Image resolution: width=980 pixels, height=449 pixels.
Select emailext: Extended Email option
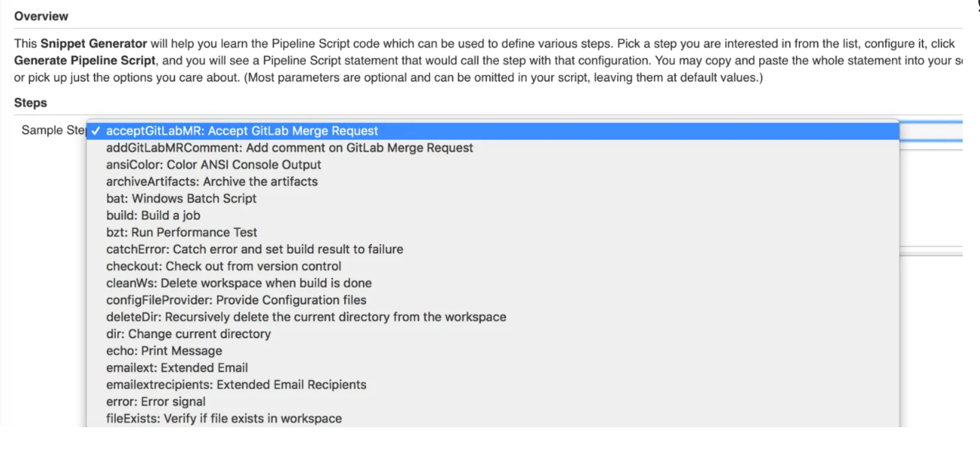point(177,368)
